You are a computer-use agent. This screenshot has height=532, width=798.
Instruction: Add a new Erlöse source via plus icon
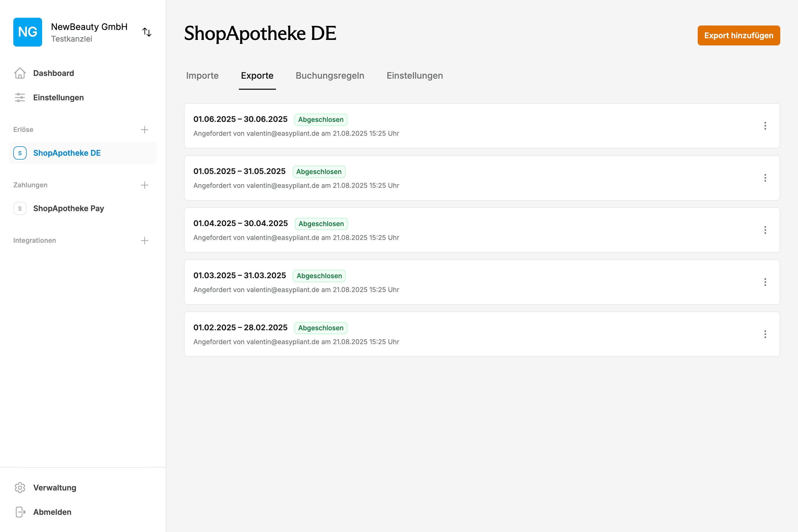pyautogui.click(x=145, y=129)
